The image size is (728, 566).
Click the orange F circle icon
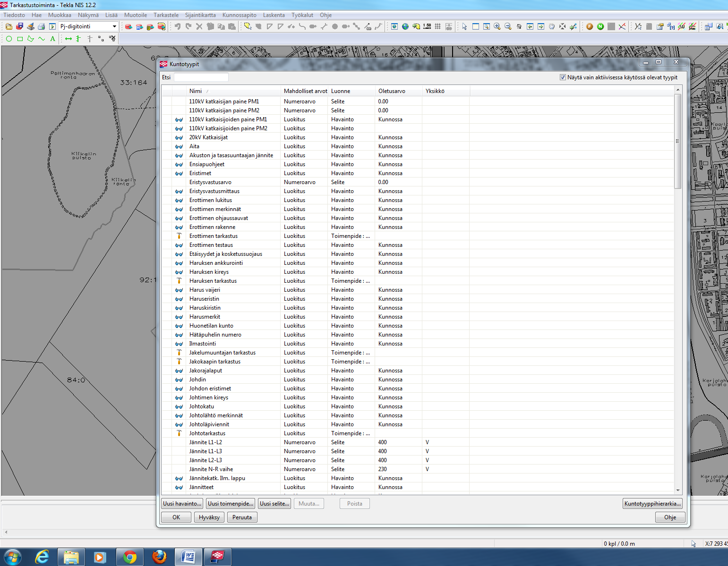click(x=589, y=26)
